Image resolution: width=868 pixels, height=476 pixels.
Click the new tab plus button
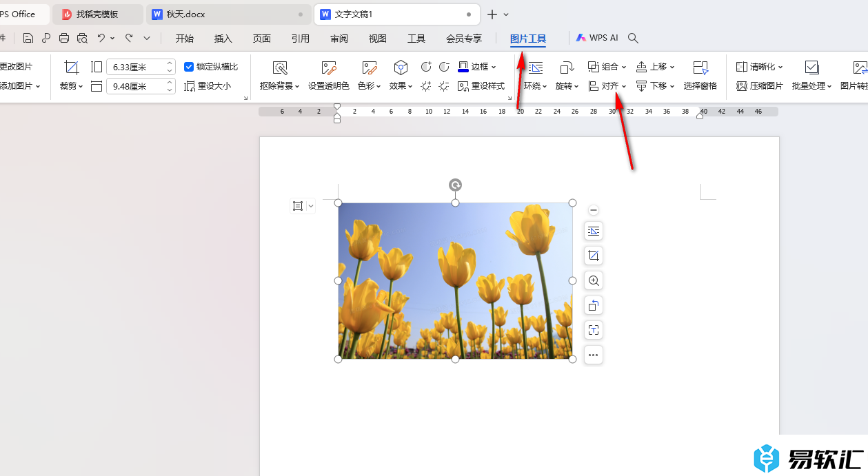tap(492, 14)
